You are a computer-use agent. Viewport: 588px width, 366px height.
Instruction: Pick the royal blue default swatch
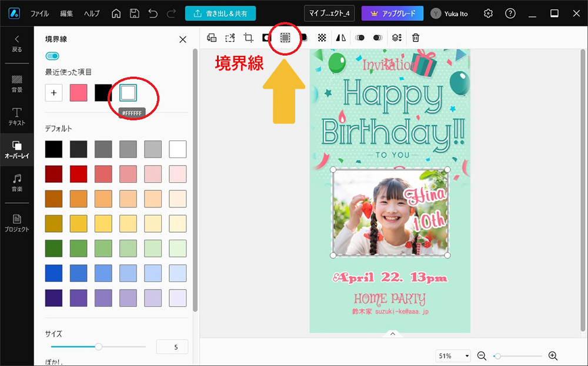point(54,273)
